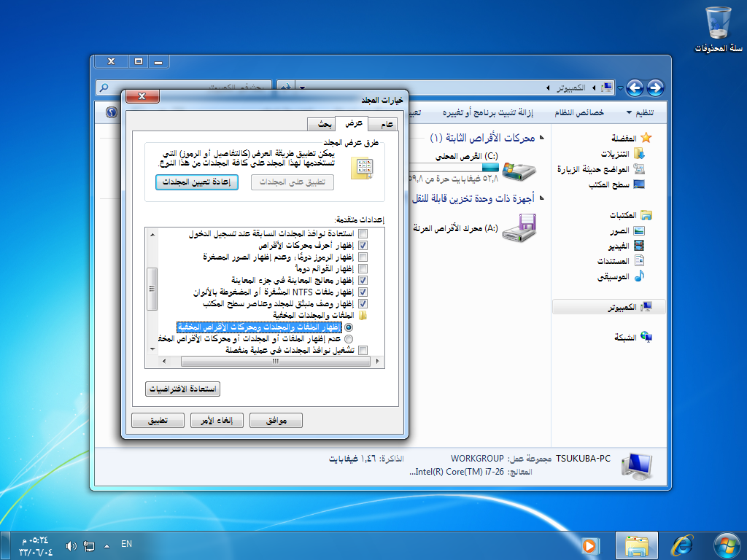Image resolution: width=747 pixels, height=560 pixels.
Task: Click Reset Folders (إعادة تعيين المجلدات) button
Action: [197, 182]
